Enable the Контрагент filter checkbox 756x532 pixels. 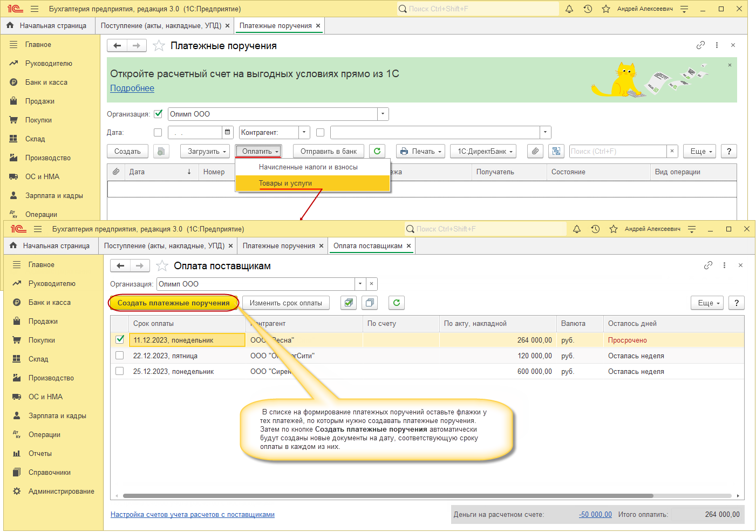pos(320,132)
